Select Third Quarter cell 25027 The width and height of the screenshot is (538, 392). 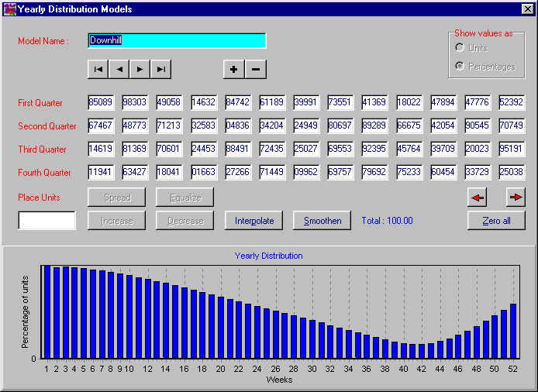point(306,149)
